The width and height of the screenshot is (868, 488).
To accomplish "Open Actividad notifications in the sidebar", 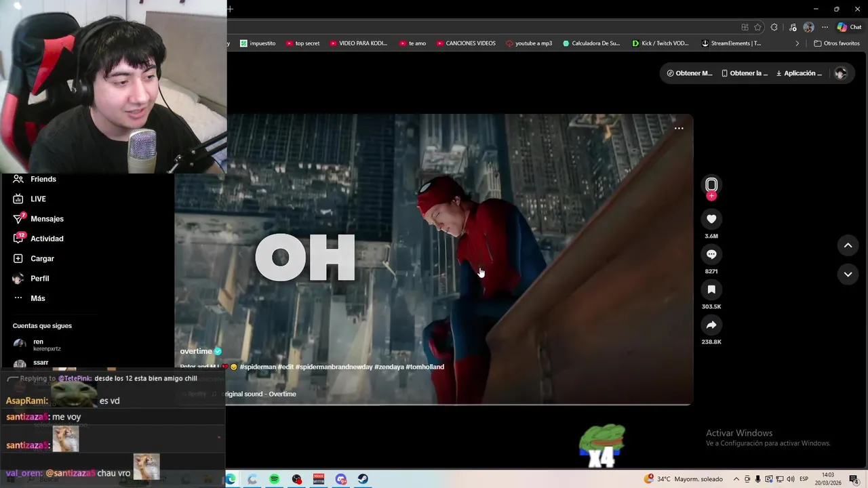I will coord(39,239).
